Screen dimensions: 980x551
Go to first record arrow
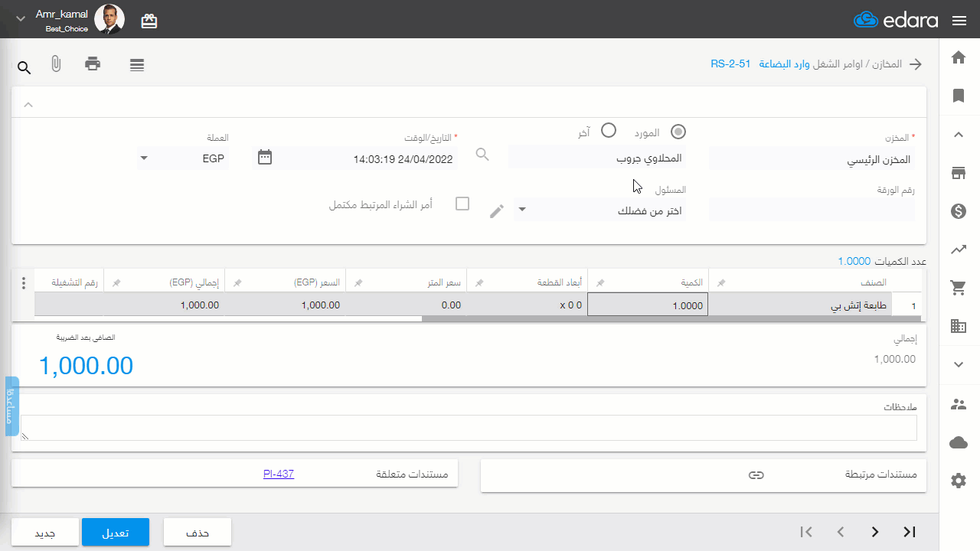click(805, 532)
